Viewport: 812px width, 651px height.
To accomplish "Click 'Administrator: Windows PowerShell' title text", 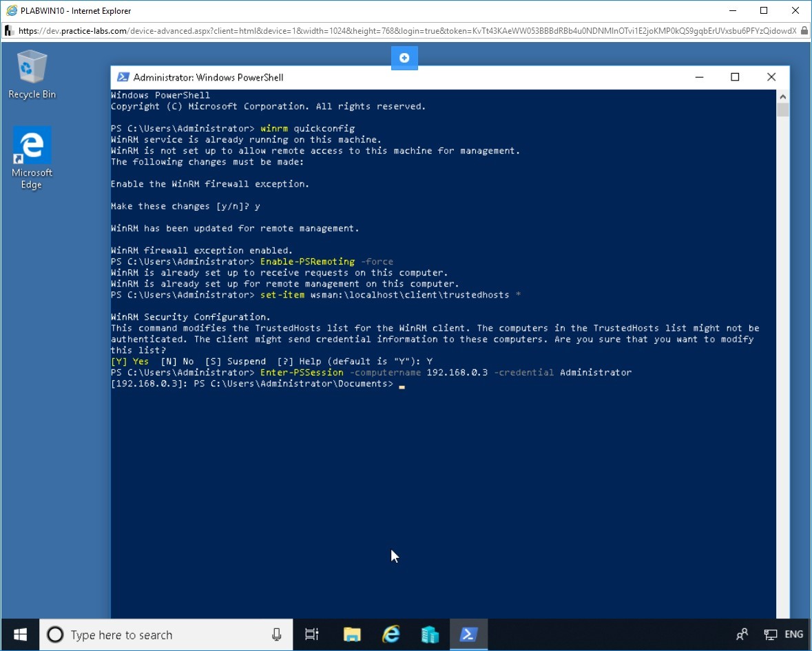I will pyautogui.click(x=208, y=78).
